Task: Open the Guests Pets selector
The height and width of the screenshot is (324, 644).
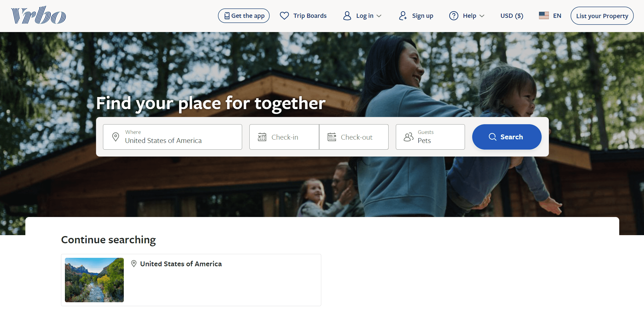Action: (430, 137)
